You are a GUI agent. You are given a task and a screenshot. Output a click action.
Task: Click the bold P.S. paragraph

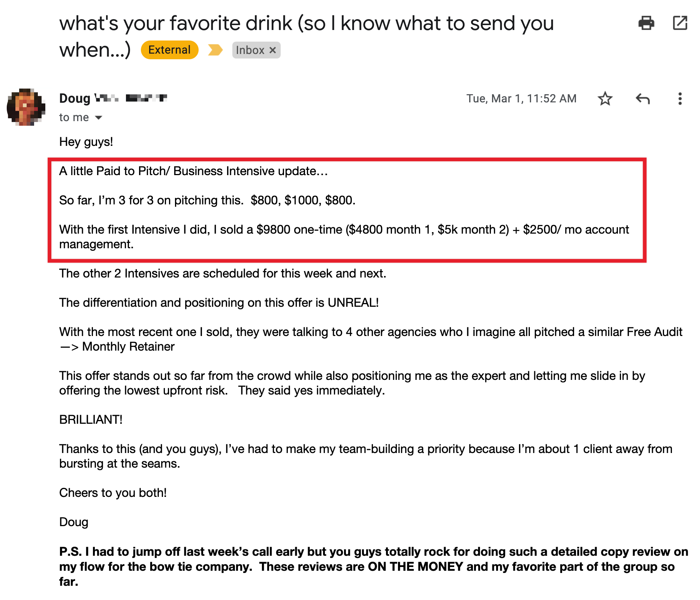tap(373, 566)
